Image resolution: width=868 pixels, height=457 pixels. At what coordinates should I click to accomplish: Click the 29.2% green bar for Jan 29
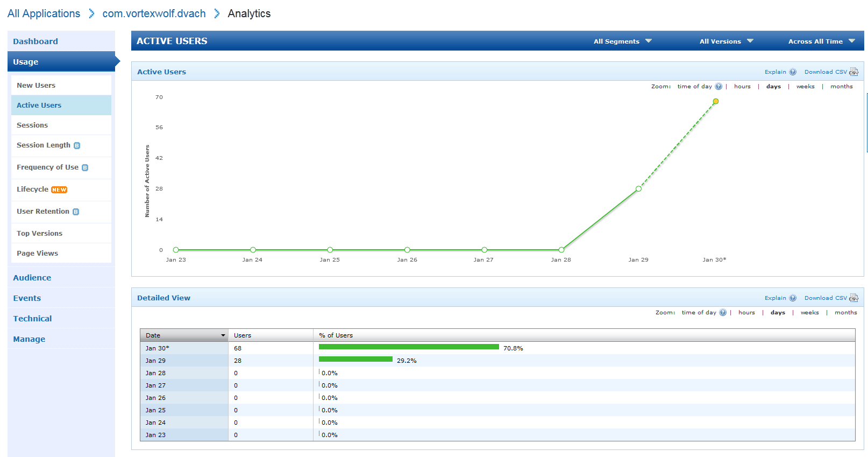355,360
